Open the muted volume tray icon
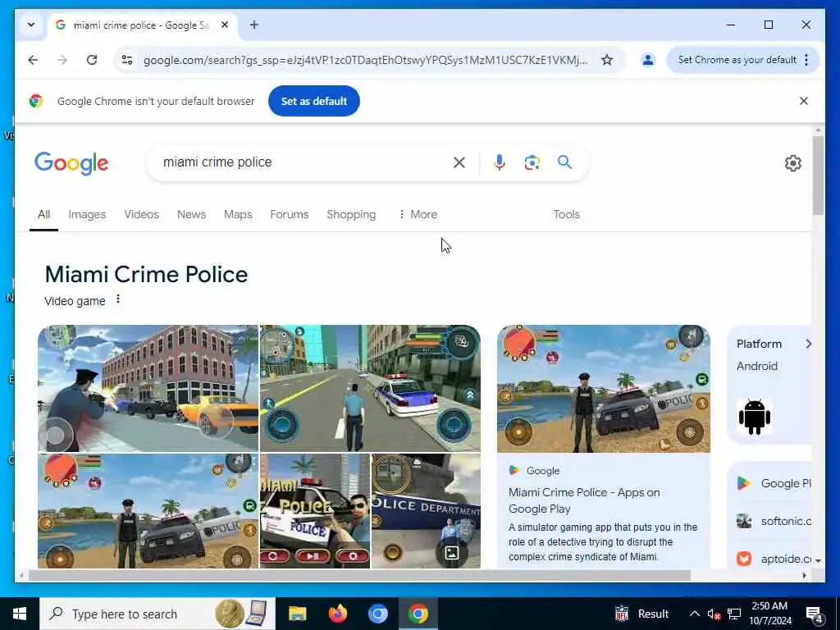This screenshot has height=630, width=840. click(x=714, y=614)
